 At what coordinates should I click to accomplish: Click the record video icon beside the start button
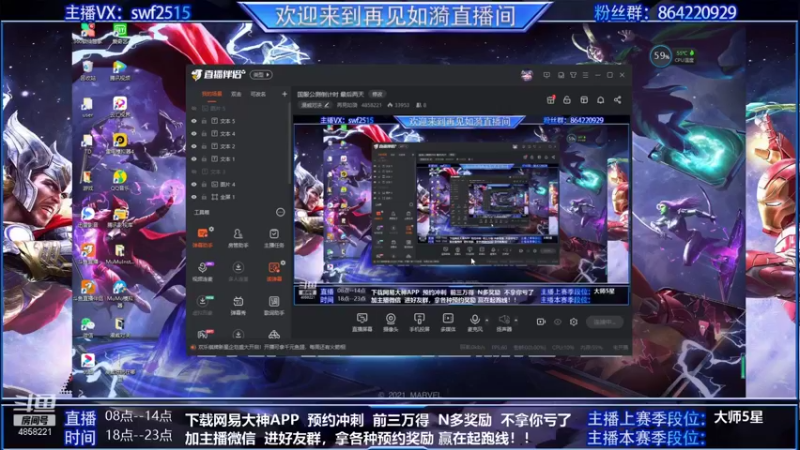[541, 322]
